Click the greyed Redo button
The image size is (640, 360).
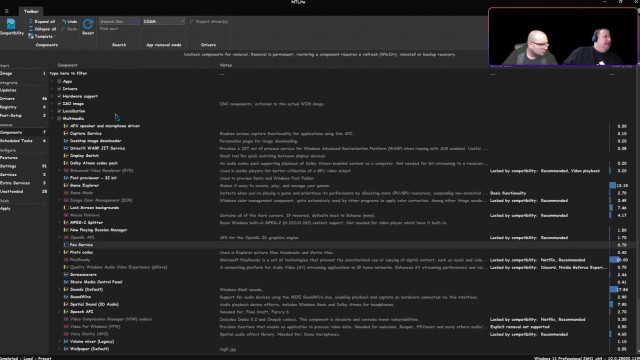69,29
